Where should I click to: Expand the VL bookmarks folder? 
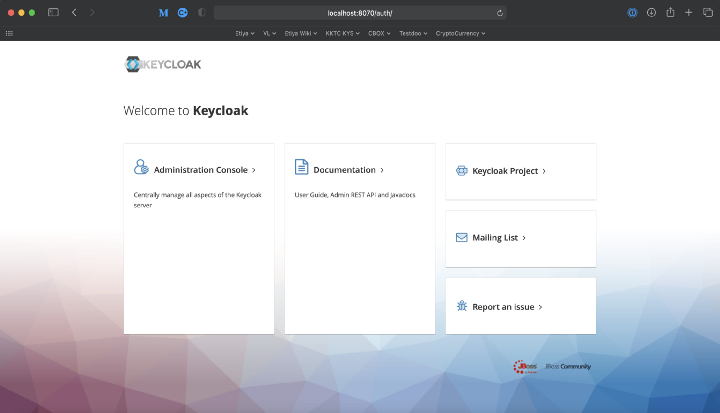269,33
